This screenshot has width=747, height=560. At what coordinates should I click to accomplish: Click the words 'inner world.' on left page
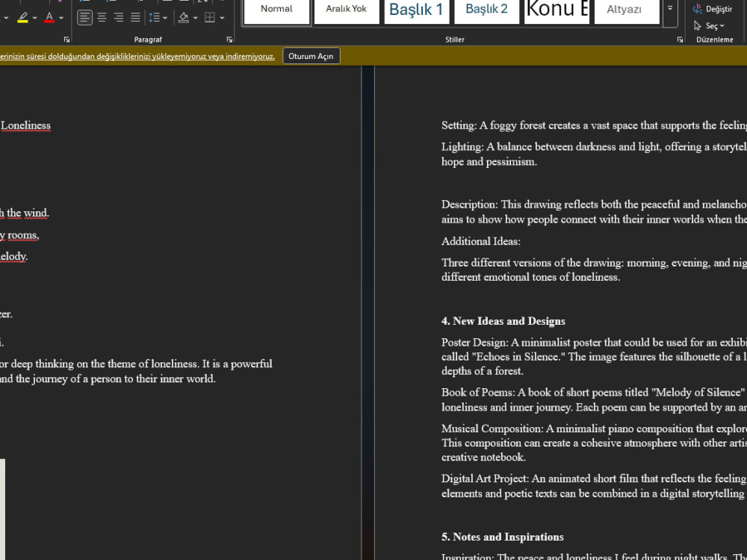[187, 379]
